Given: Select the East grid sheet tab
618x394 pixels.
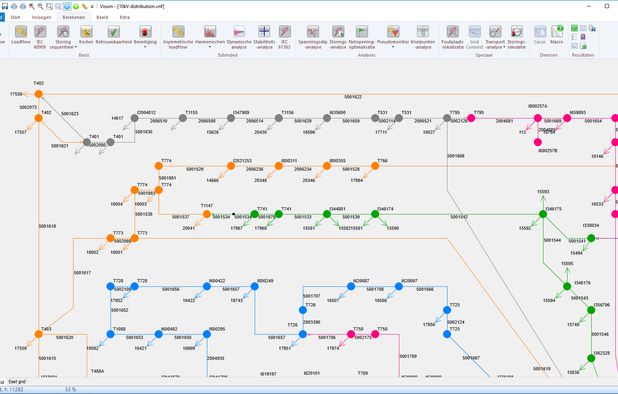Looking at the screenshot, I should 17,381.
